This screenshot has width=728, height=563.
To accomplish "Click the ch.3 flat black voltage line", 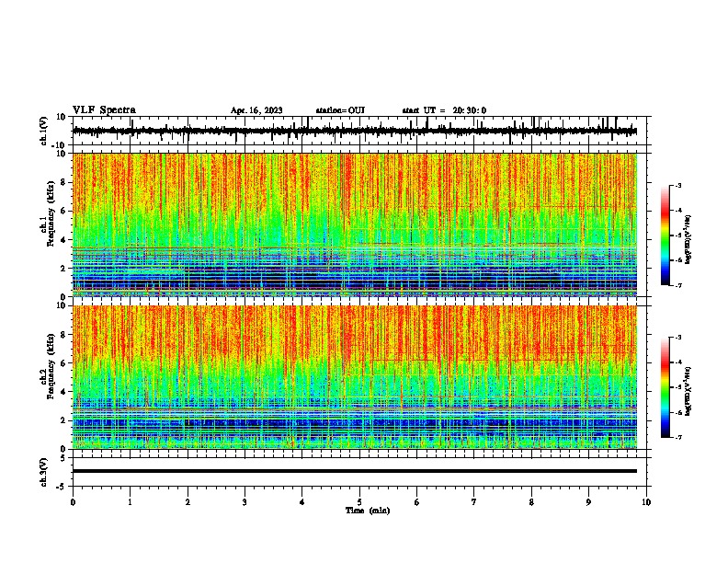I will pyautogui.click(x=355, y=471).
